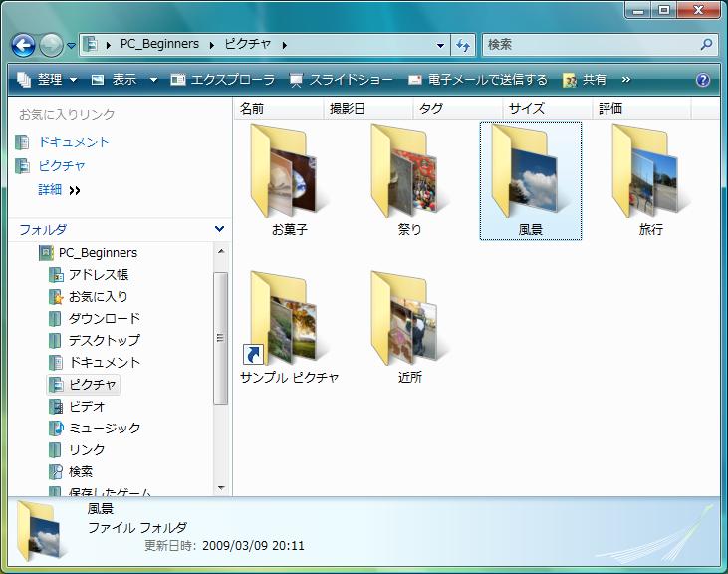Sort by the 名前 column header
Screen dimensions: 728x574
tap(278, 109)
